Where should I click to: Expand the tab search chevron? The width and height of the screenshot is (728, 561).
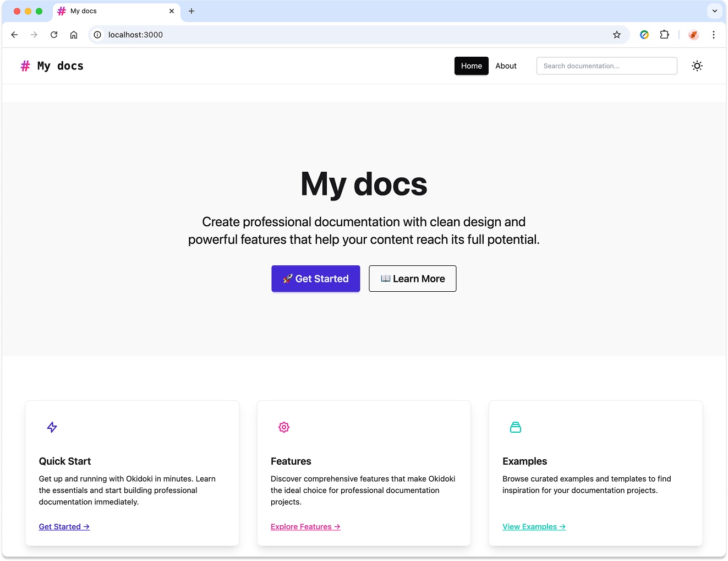coord(714,11)
